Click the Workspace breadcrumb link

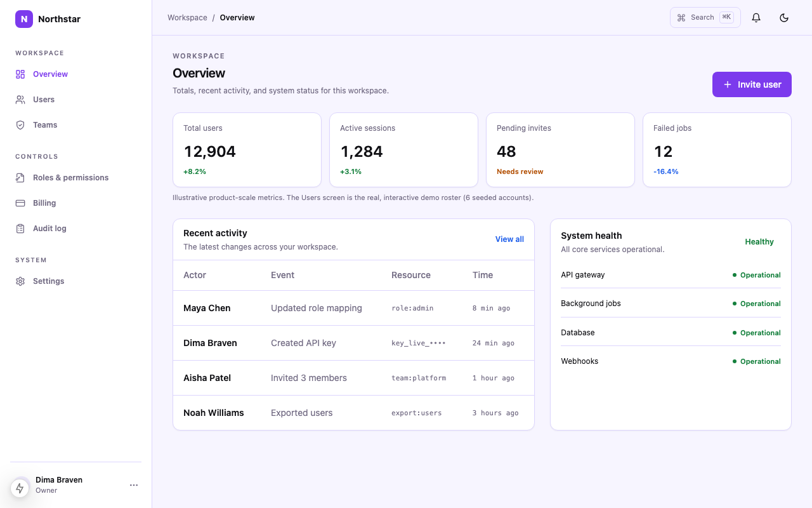(x=187, y=18)
